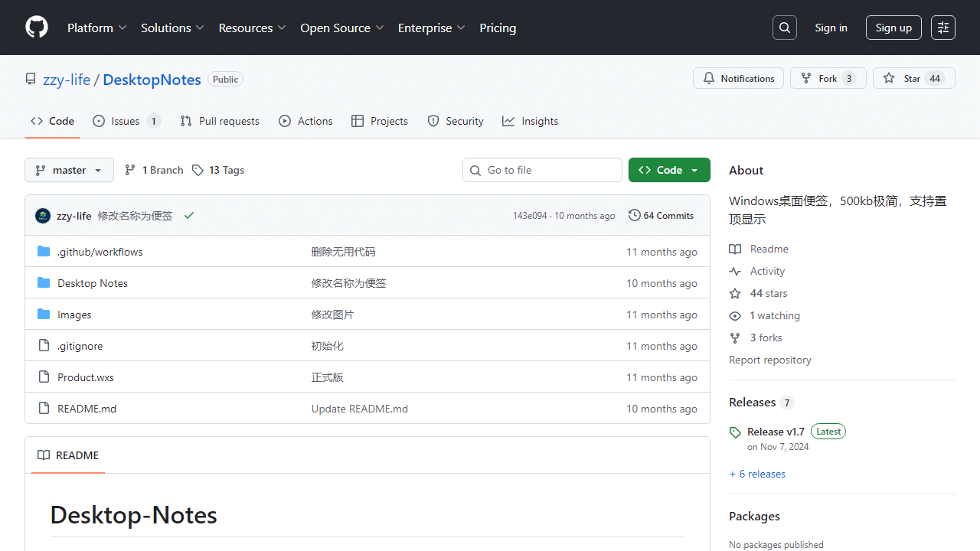Click the release tag icon beside Release v1.7
The height and width of the screenshot is (551, 980).
[735, 432]
